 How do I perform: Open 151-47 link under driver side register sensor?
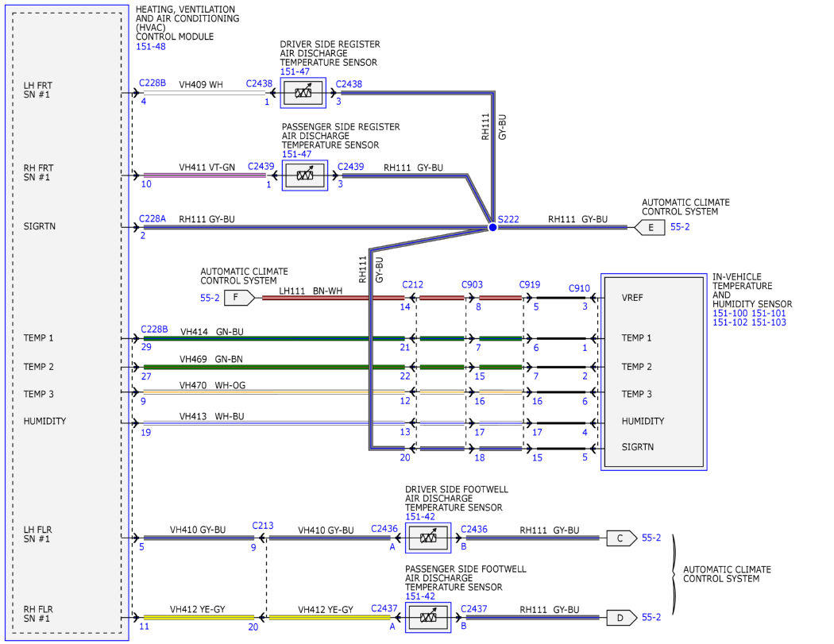(x=295, y=71)
